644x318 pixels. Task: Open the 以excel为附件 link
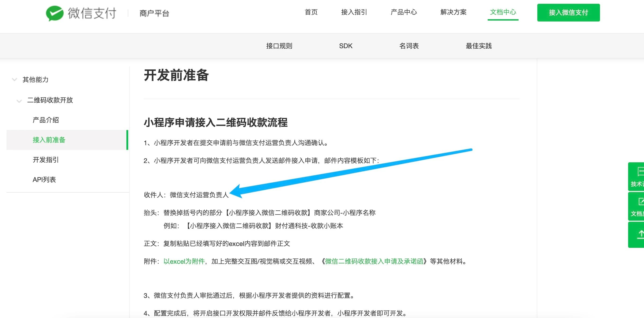click(184, 261)
